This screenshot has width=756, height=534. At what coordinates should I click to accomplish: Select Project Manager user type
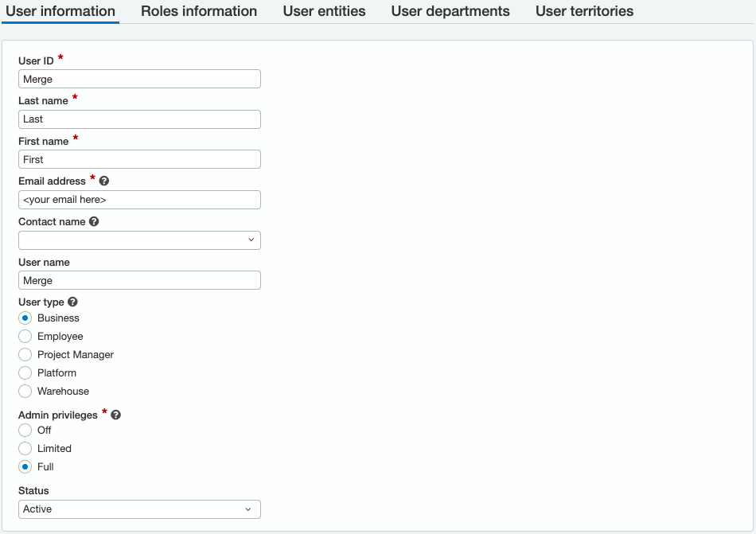pos(25,355)
